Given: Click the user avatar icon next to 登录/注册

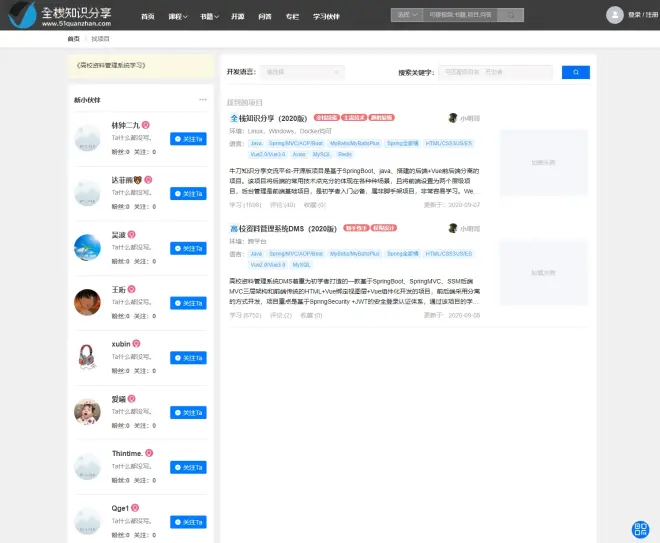Looking at the screenshot, I should [x=614, y=16].
